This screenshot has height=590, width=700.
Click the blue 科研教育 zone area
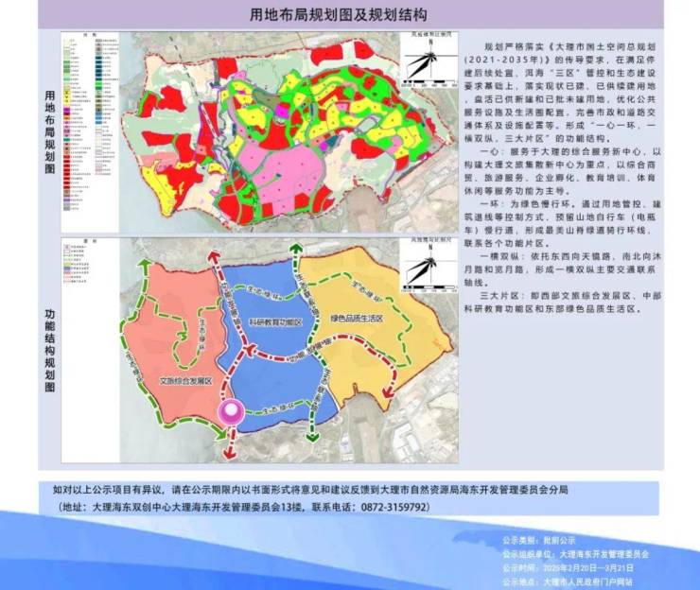tap(279, 348)
